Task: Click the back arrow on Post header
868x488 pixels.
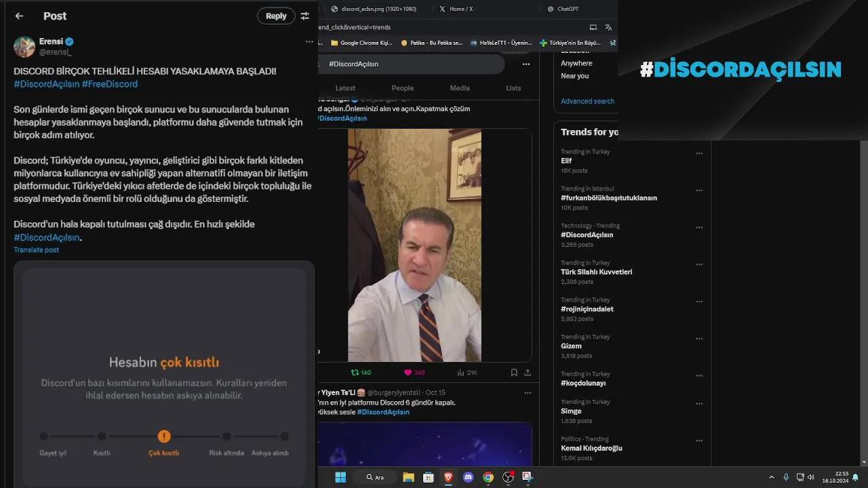Action: tap(19, 16)
